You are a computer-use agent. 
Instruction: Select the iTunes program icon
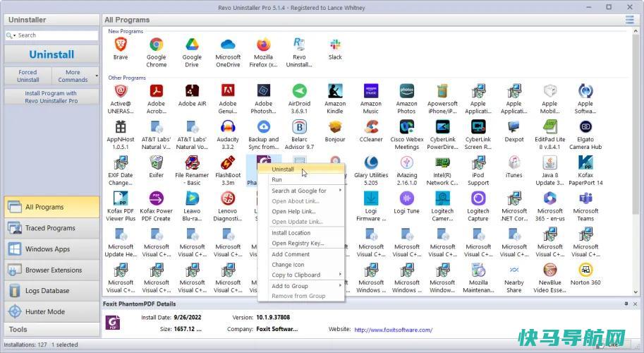[x=514, y=162]
